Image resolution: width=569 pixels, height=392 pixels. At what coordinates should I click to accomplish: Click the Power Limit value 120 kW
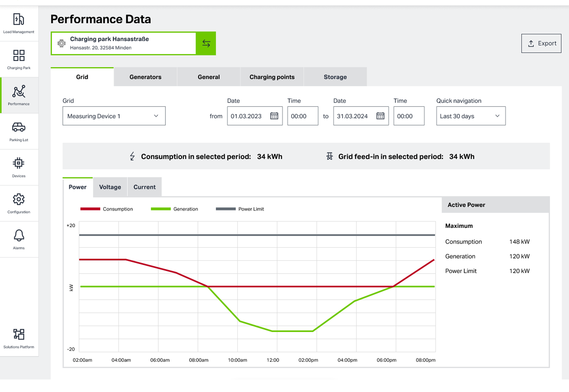519,271
